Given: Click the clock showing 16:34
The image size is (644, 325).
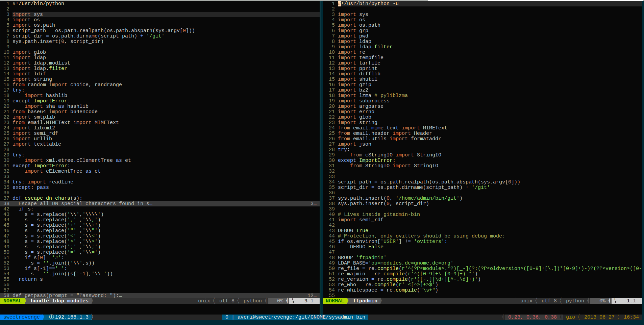Looking at the screenshot, I should point(631,317).
